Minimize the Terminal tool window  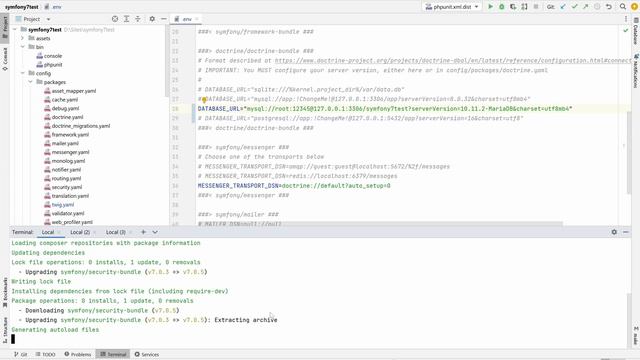pyautogui.click(x=626, y=232)
